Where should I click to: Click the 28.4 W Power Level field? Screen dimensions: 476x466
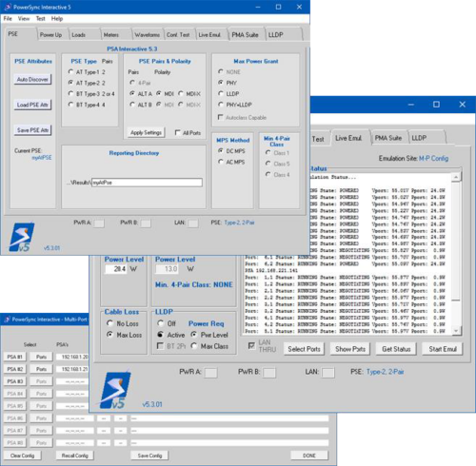116,269
